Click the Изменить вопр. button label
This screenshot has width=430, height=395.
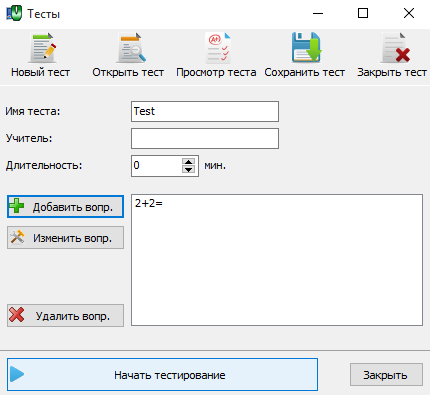point(72,238)
